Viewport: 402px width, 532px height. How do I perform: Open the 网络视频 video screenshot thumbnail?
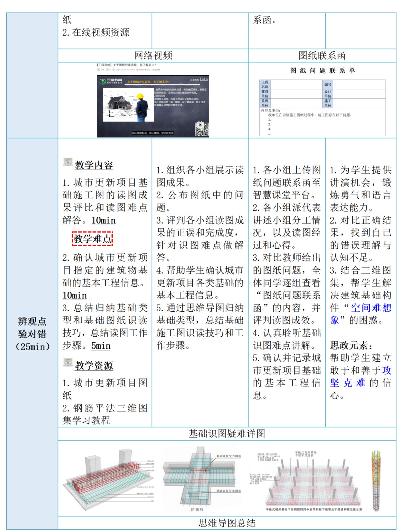coord(153,106)
